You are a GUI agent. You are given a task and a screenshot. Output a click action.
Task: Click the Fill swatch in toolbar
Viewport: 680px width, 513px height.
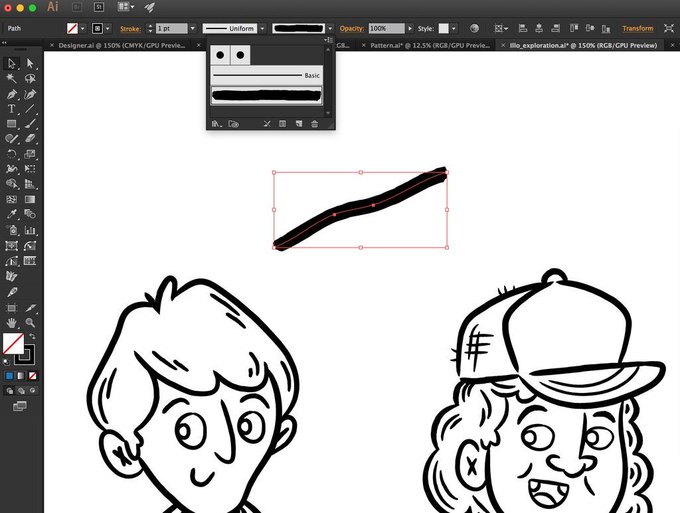click(x=13, y=343)
